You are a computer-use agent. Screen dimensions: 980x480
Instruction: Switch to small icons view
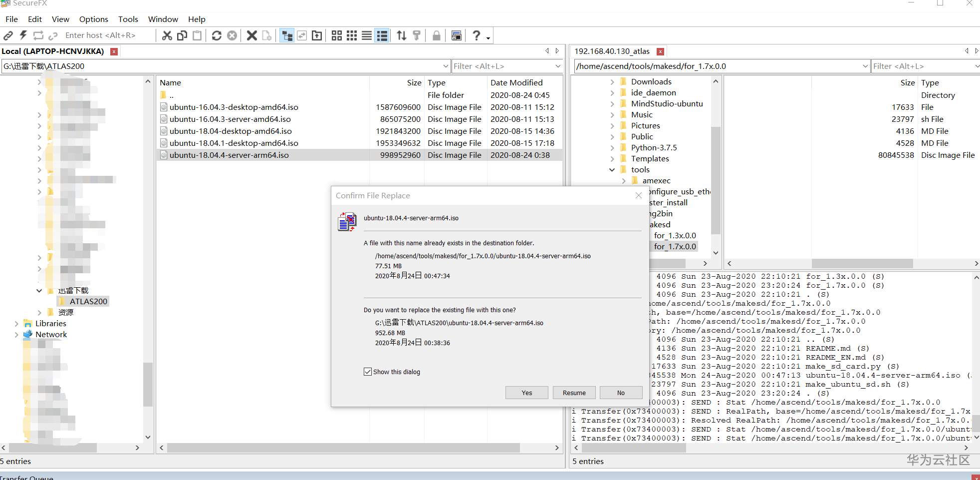[352, 35]
